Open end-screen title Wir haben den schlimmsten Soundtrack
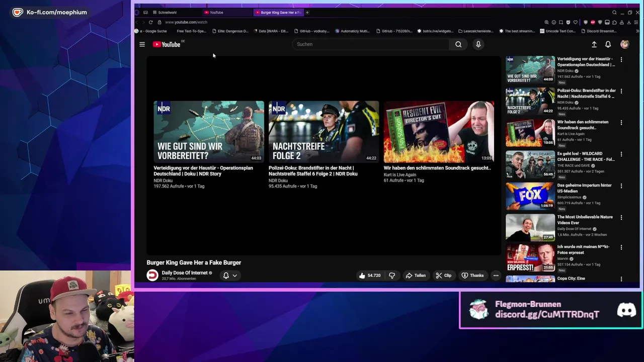 pyautogui.click(x=437, y=168)
